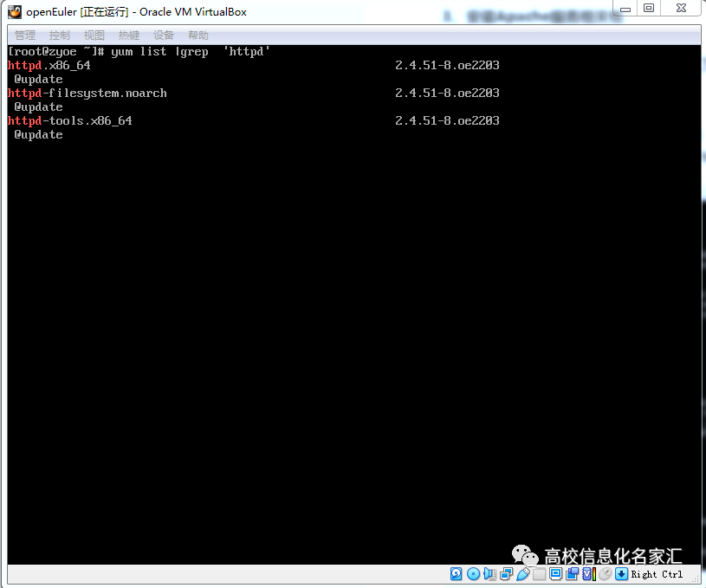Screen dimensions: 706x588
Task: Open the 管理 (Machine) menu
Action: click(24, 35)
